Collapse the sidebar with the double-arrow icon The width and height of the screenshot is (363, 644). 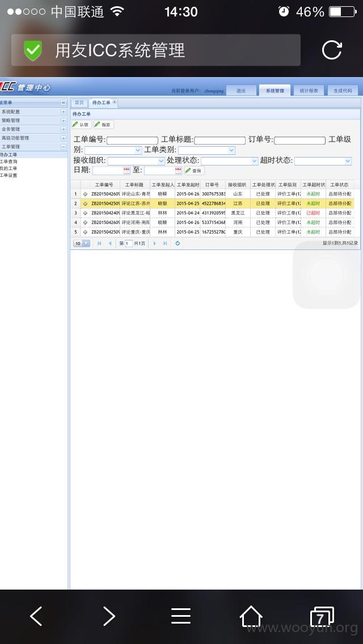coord(64,103)
